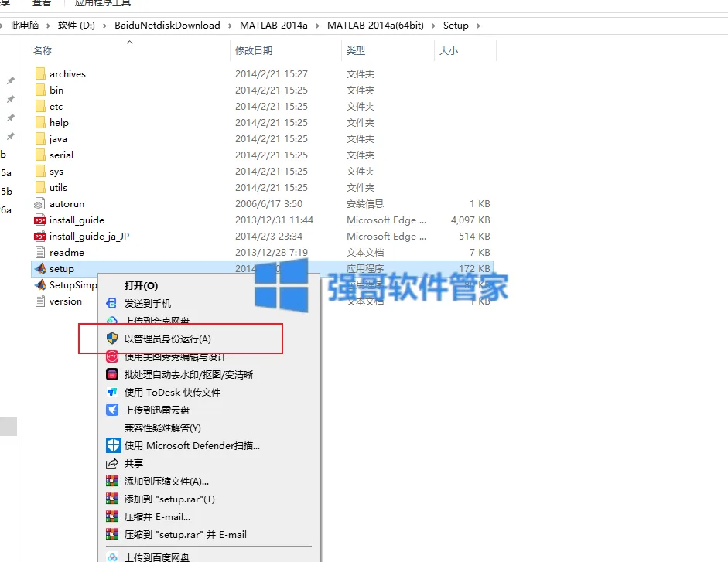Image resolution: width=728 pixels, height=562 pixels.
Task: Select the version file name
Action: point(66,301)
